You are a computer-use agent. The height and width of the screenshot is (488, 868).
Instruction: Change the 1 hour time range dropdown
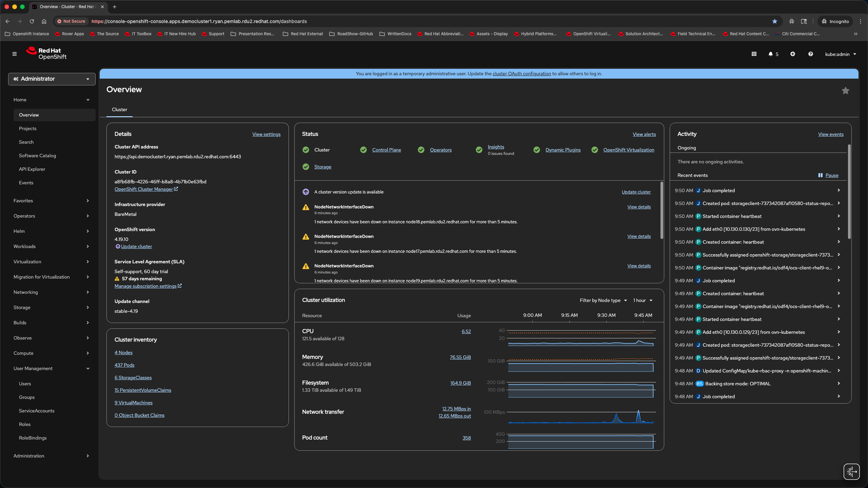[642, 300]
